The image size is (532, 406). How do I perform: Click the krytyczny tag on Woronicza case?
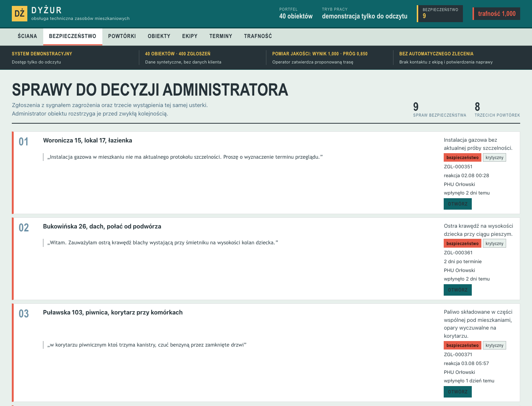click(x=494, y=158)
